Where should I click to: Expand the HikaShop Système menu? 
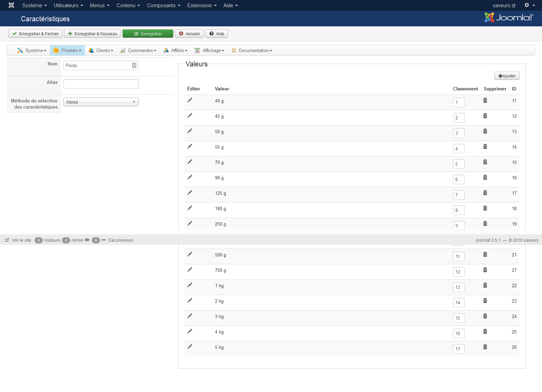click(32, 50)
